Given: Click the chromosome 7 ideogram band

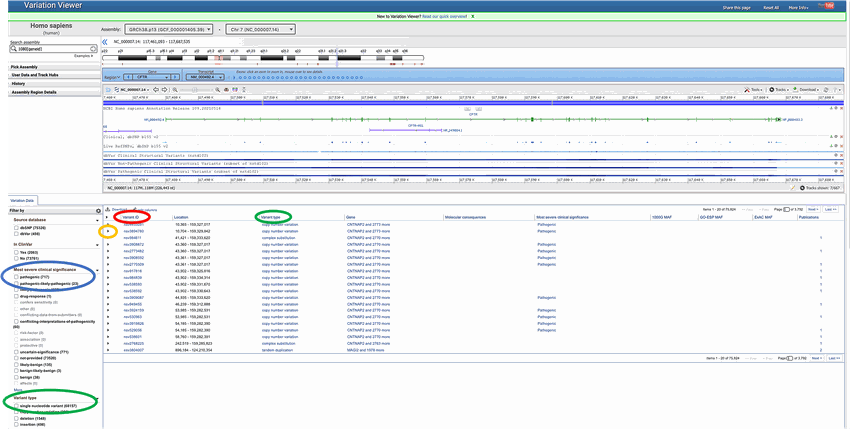Looking at the screenshot, I should pyautogui.click(x=263, y=57).
